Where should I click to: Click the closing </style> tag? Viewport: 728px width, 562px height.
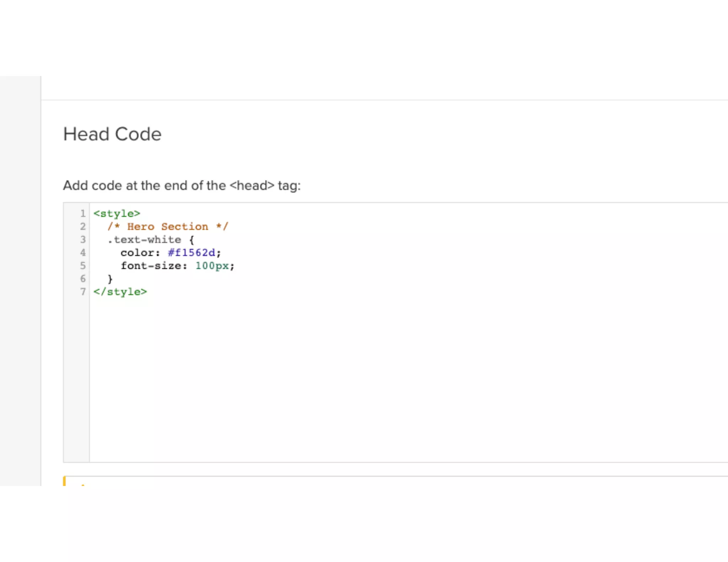point(120,292)
